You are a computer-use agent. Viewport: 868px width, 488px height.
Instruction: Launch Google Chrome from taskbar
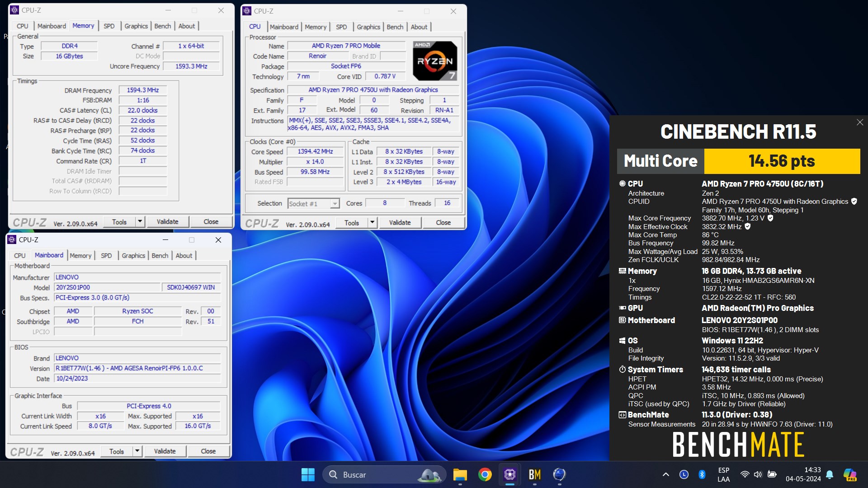point(485,474)
